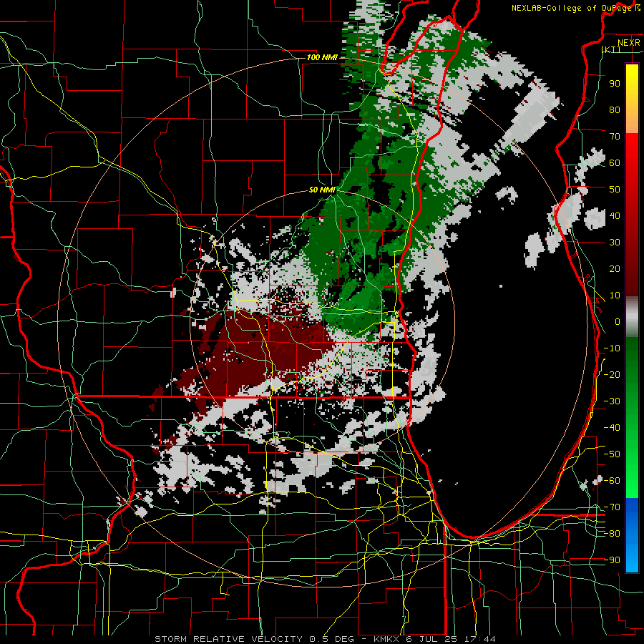The height and width of the screenshot is (644, 644).
Task: Click the "-10" scale value
Action: 612,348
